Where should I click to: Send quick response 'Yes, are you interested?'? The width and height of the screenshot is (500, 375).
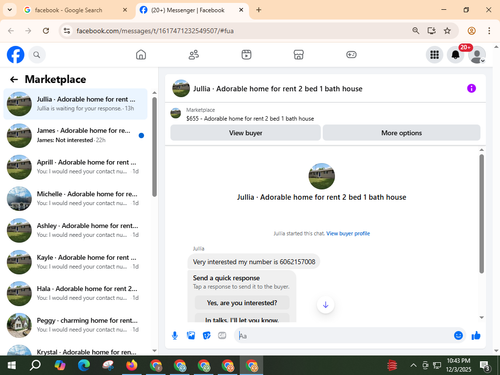pos(242,303)
